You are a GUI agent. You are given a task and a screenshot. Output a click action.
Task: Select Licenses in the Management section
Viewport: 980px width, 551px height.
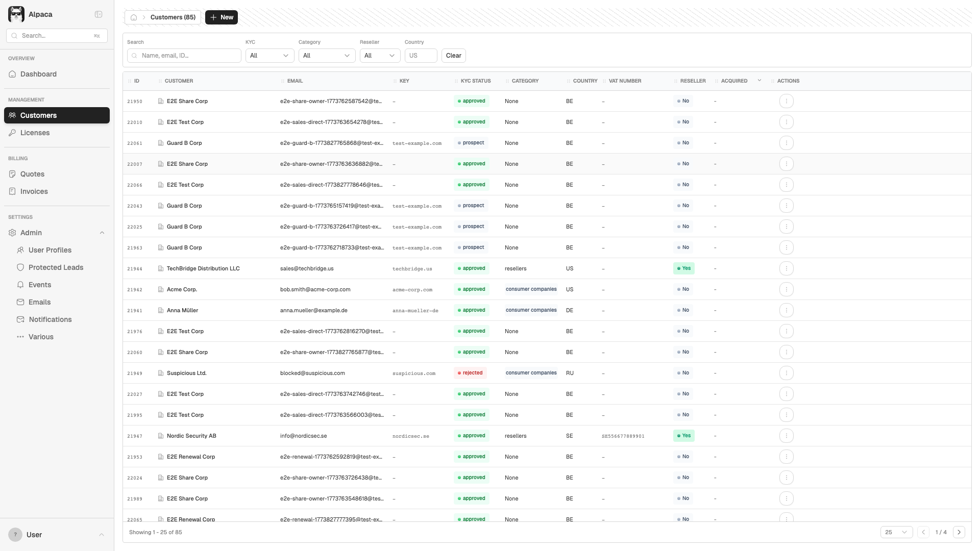pos(34,133)
